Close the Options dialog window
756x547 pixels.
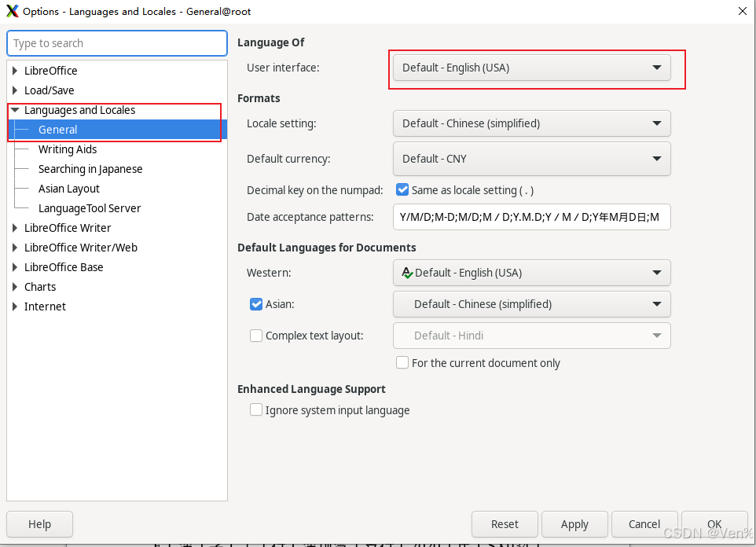pyautogui.click(x=743, y=11)
